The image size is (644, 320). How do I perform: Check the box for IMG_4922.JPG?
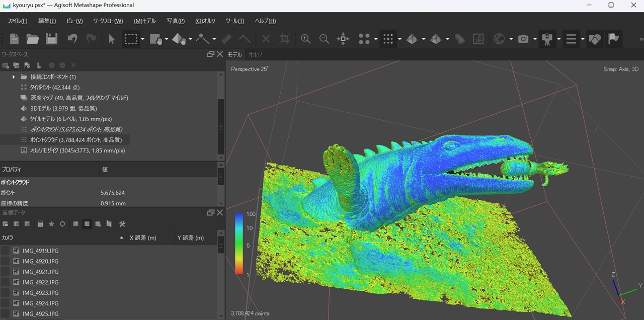click(6, 282)
